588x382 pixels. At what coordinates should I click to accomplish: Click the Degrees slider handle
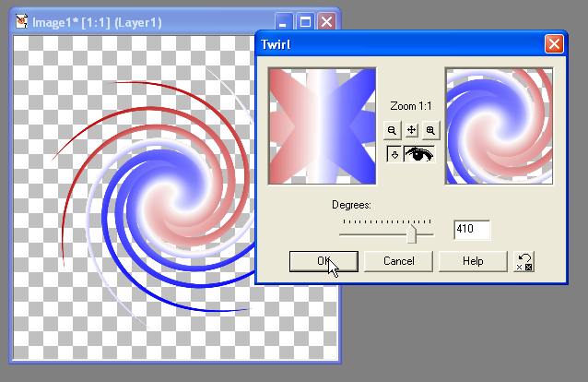click(x=412, y=233)
